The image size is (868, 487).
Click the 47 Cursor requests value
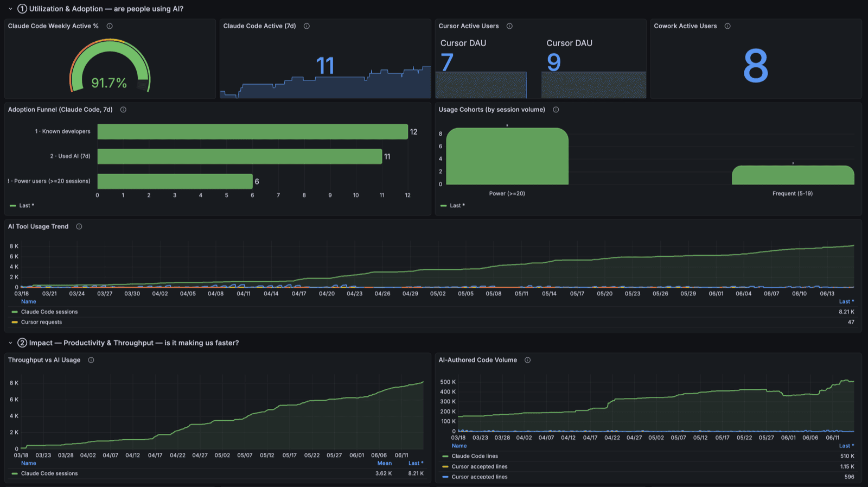851,322
